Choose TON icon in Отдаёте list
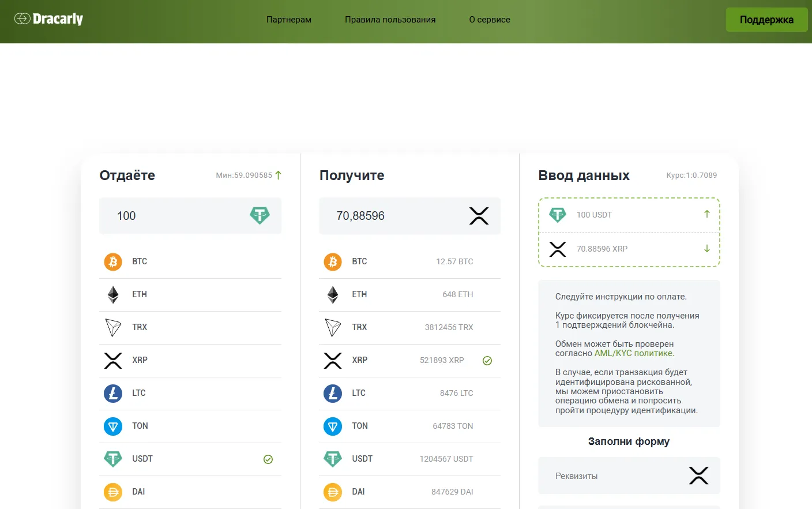 click(x=113, y=426)
